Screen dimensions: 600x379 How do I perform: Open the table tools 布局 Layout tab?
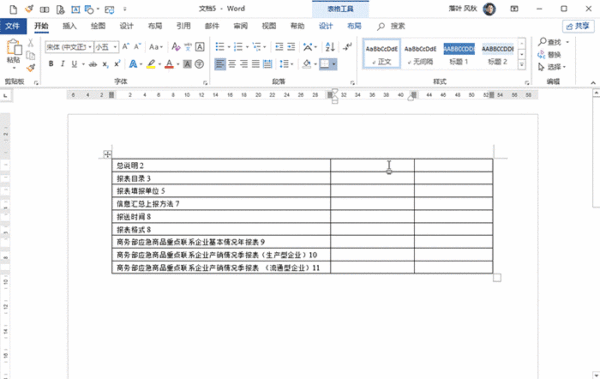point(354,26)
